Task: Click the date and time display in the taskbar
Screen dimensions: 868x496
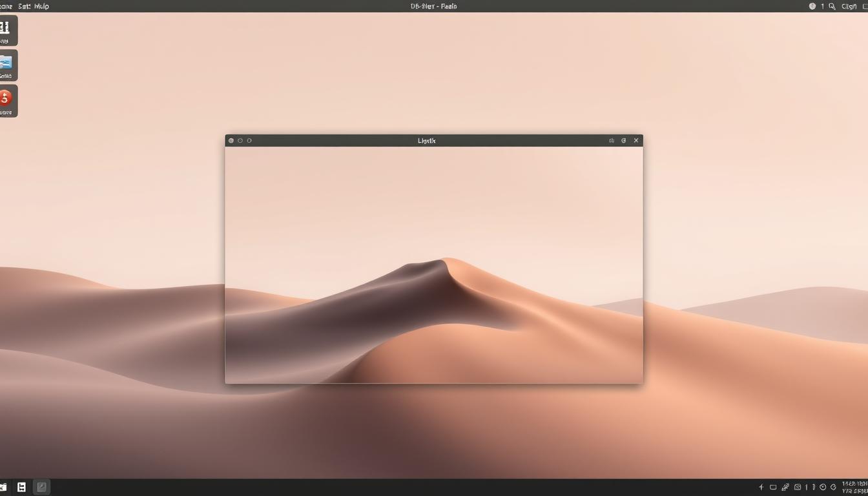Action: (852, 487)
